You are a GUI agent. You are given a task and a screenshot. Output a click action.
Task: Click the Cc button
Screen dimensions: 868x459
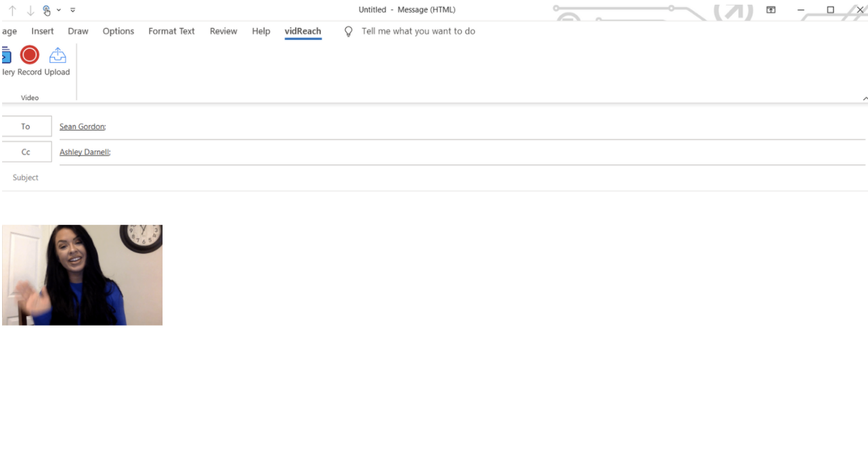[26, 152]
